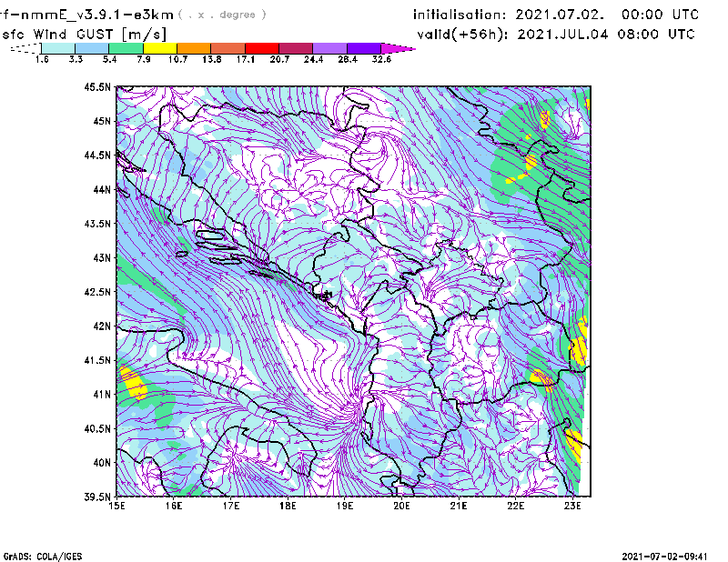Click the legend value 7.9

144,59
